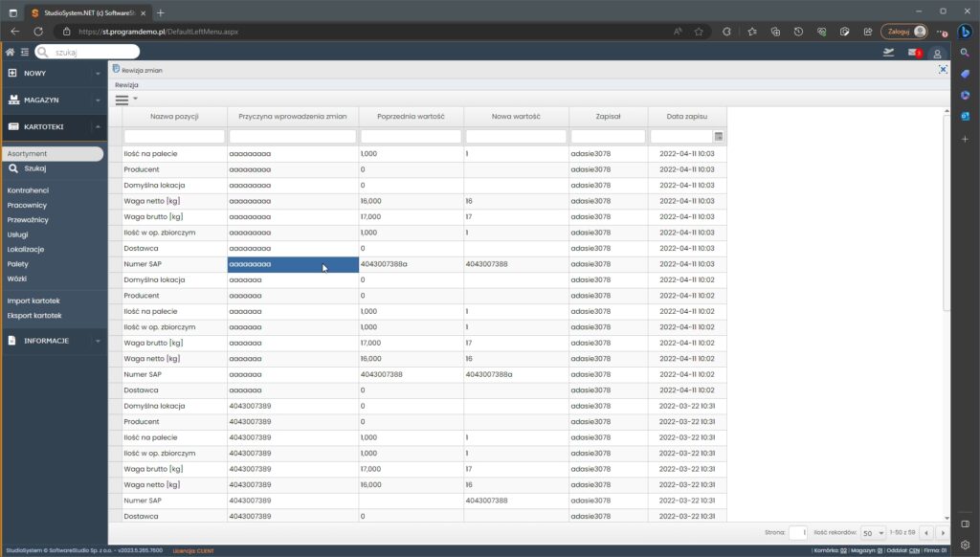Open the user profile icon
Screen dimensions: 980x557
[x=938, y=53]
